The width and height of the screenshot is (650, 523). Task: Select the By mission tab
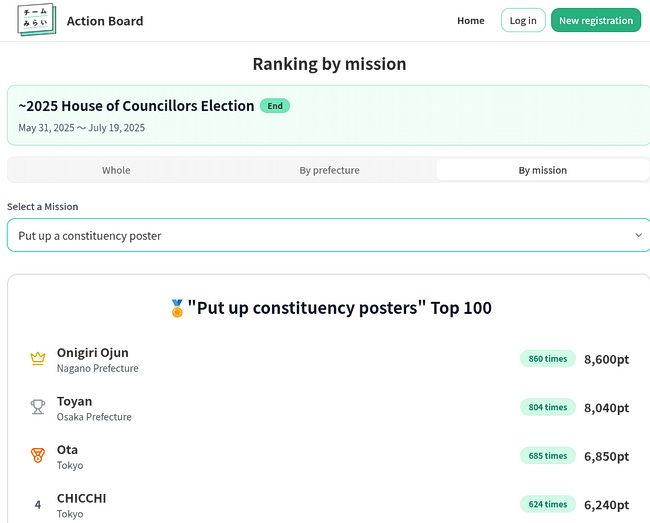click(542, 170)
